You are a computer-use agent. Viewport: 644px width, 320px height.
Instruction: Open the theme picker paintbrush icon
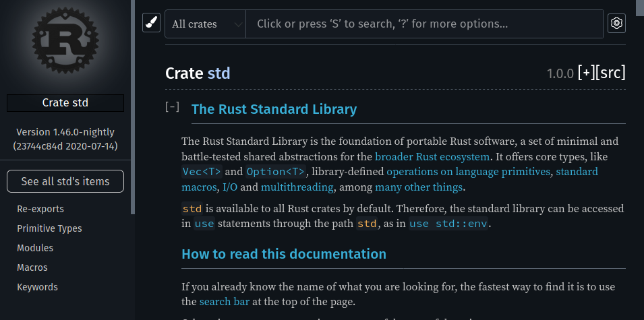click(x=151, y=22)
